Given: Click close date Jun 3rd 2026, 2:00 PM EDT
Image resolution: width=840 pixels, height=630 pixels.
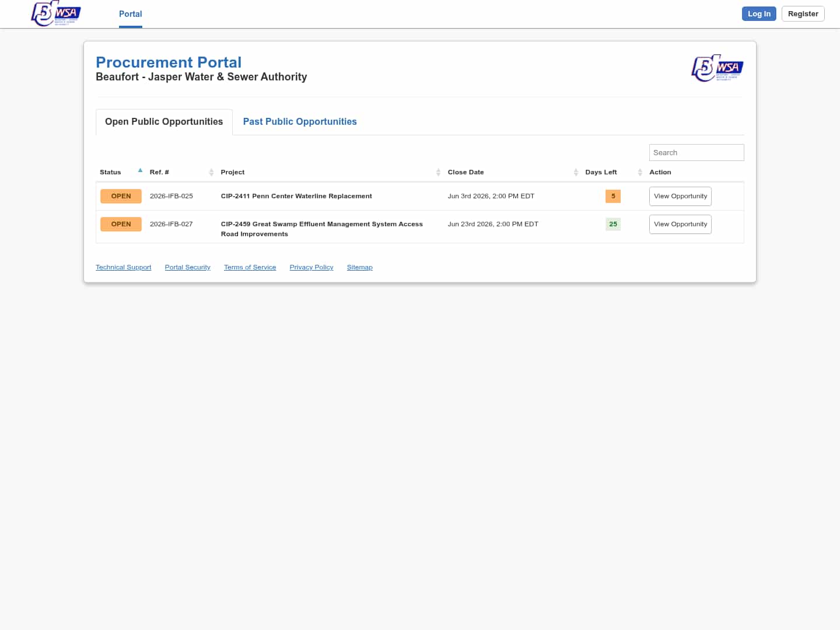Looking at the screenshot, I should coord(491,197).
